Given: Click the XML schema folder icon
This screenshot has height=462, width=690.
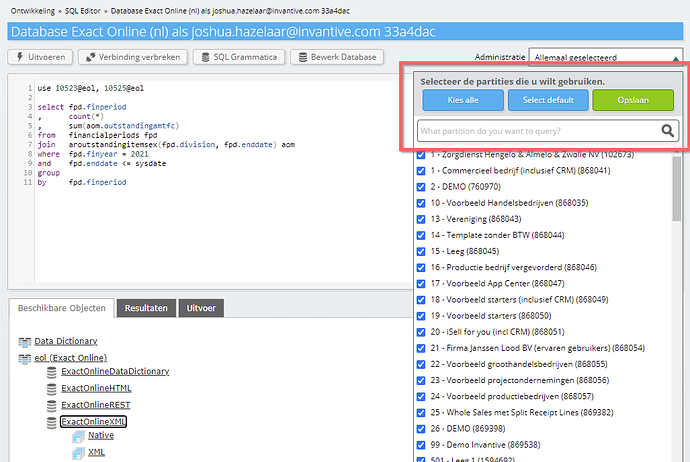Looking at the screenshot, I should [x=78, y=453].
